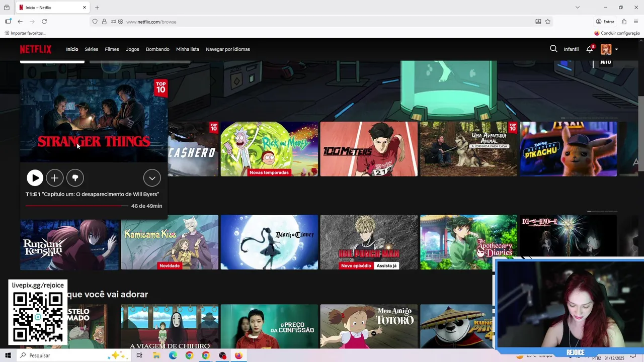The image size is (644, 362).
Task: Open Cashero title card
Action: 194,149
